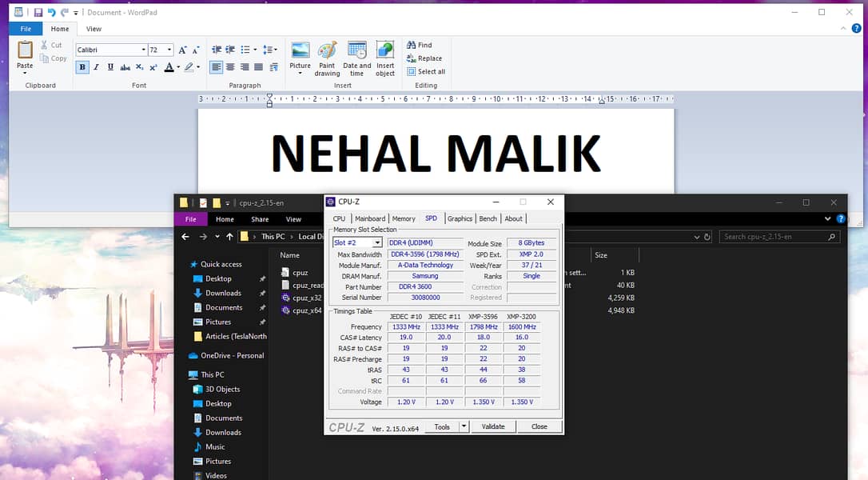The height and width of the screenshot is (480, 868).
Task: Align text left in WordPad
Action: [x=217, y=67]
